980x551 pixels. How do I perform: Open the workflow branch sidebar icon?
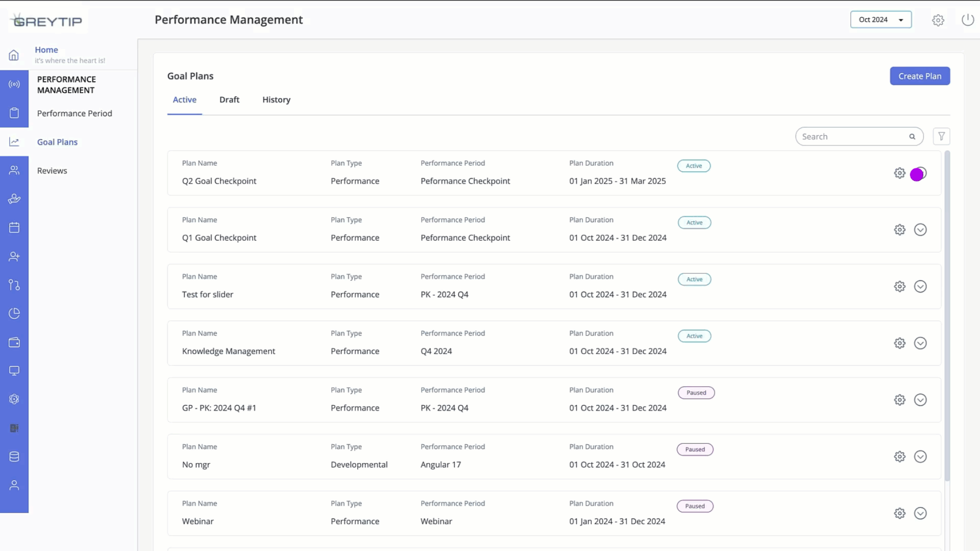click(x=14, y=285)
